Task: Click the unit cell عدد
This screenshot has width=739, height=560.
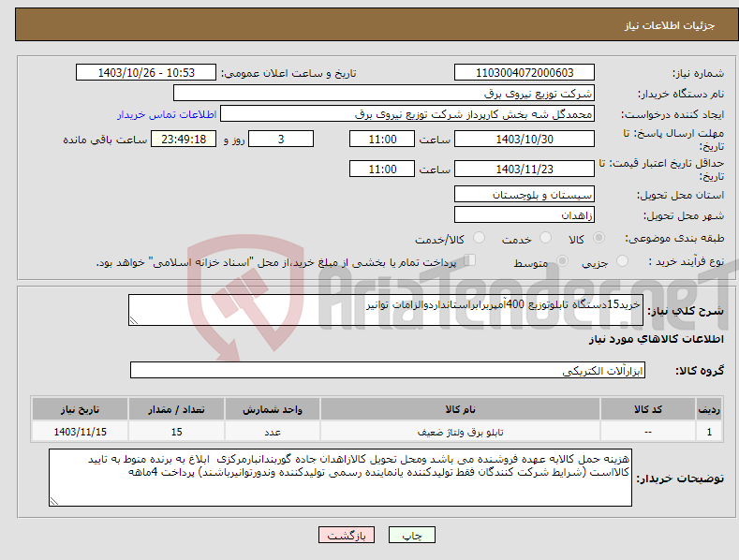Action: coord(273,432)
